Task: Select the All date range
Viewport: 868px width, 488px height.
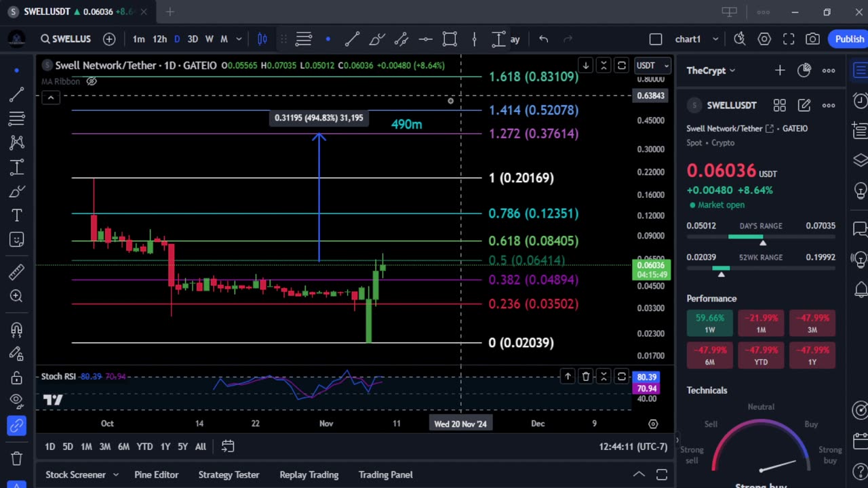Action: pyautogui.click(x=201, y=447)
